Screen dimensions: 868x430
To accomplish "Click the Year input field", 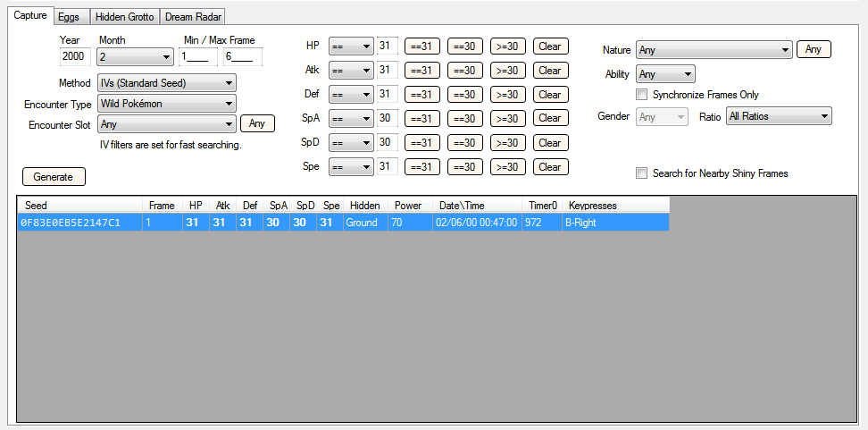I will 75,57.
